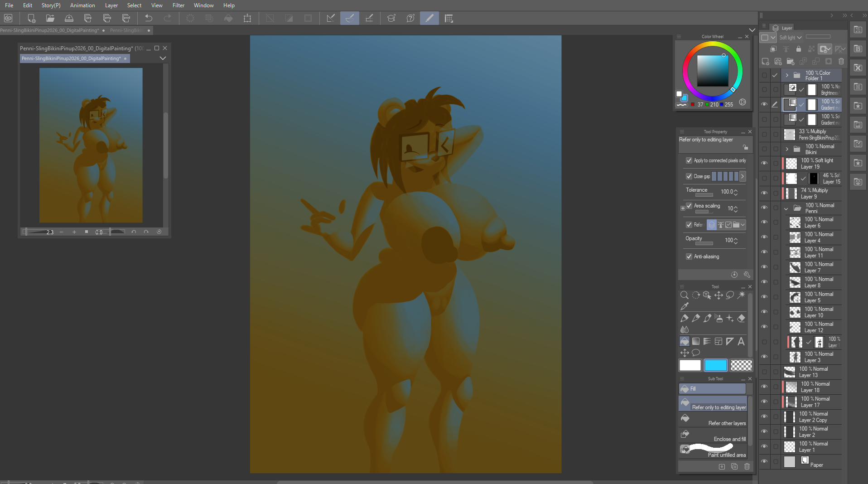The width and height of the screenshot is (868, 484).
Task: Select the Eraser tool in the Tool palette
Action: pyautogui.click(x=741, y=318)
